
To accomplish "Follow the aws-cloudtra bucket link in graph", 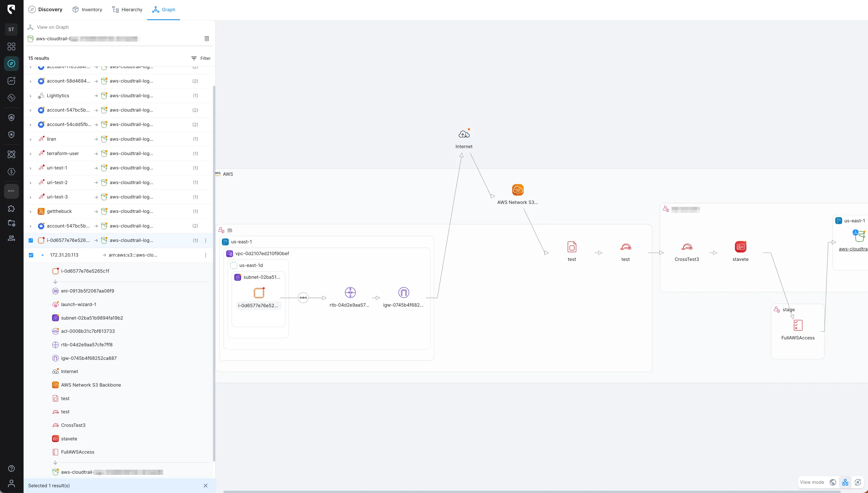I will click(853, 249).
